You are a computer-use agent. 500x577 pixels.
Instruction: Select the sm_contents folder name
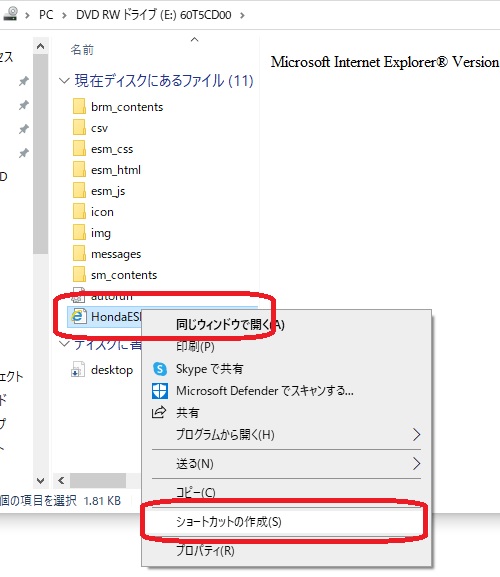tap(124, 275)
